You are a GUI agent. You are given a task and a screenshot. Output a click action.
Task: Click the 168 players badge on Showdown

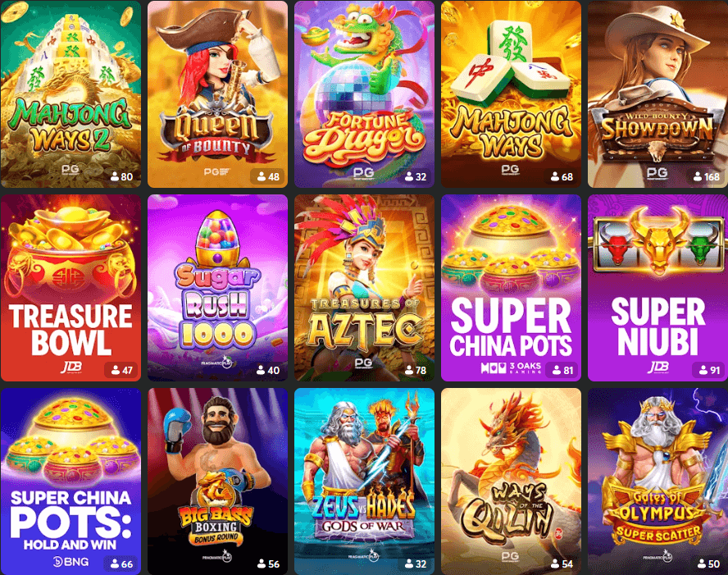(x=706, y=176)
